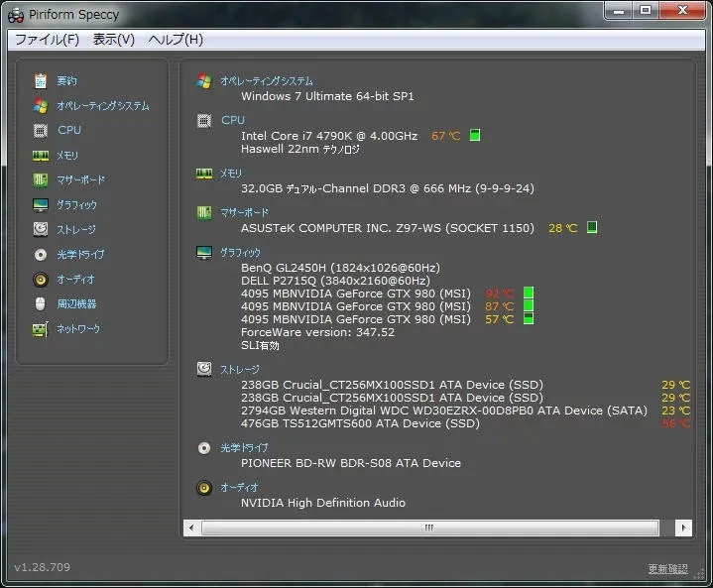Click the left arrow of horizontal scrollbar
The image size is (713, 588).
tap(191, 528)
